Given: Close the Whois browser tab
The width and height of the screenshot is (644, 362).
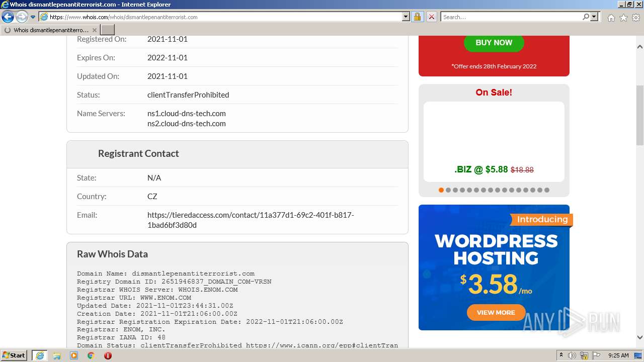Looking at the screenshot, I should 94,30.
